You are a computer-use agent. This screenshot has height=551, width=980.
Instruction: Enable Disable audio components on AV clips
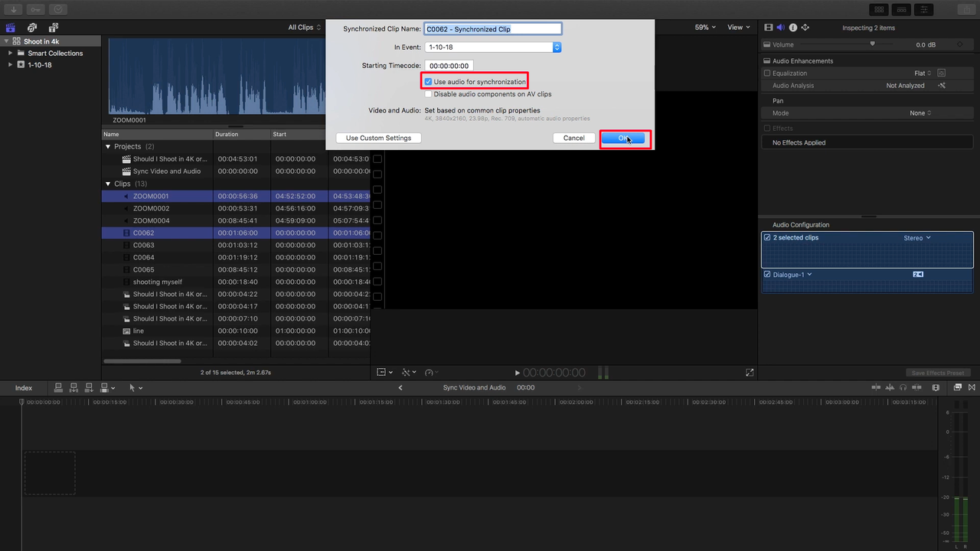coord(428,93)
